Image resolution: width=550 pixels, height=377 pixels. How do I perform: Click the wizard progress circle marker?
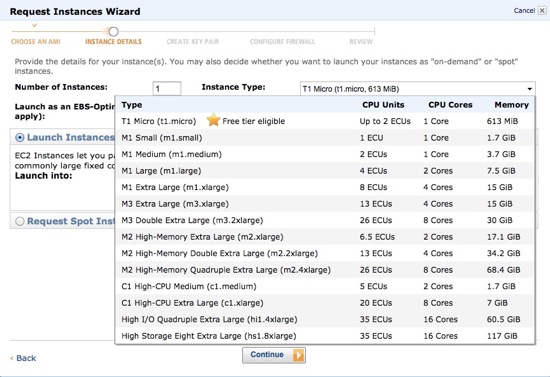click(113, 32)
